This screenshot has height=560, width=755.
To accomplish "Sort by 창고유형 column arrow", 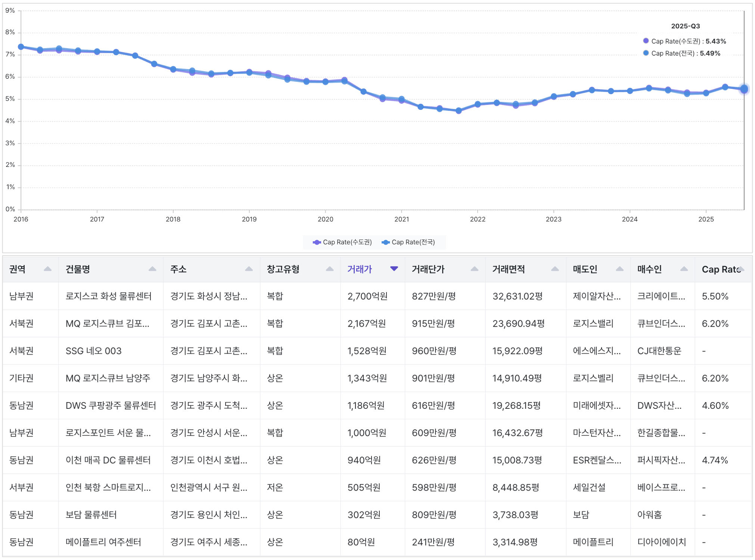I will [329, 269].
